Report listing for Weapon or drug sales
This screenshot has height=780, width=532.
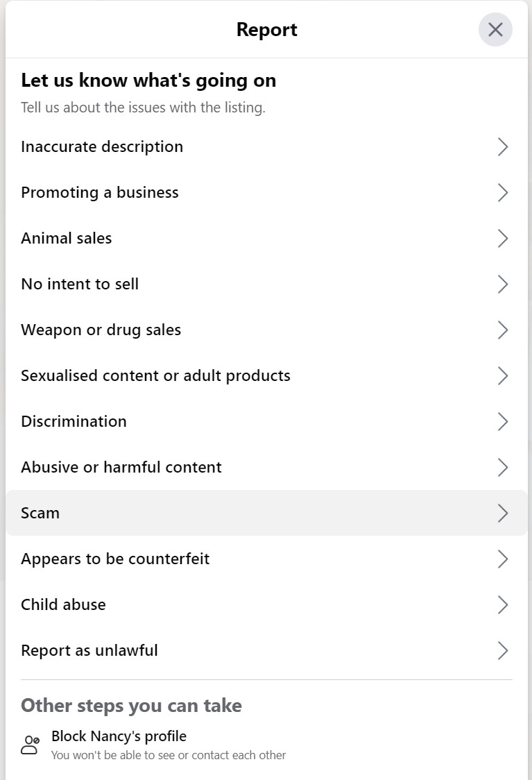pyautogui.click(x=101, y=330)
